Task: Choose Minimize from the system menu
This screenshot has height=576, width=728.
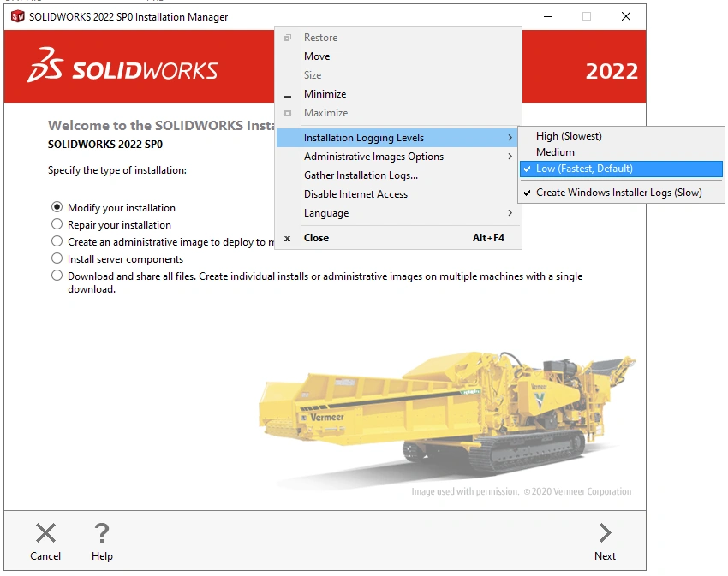Action: tap(398, 94)
